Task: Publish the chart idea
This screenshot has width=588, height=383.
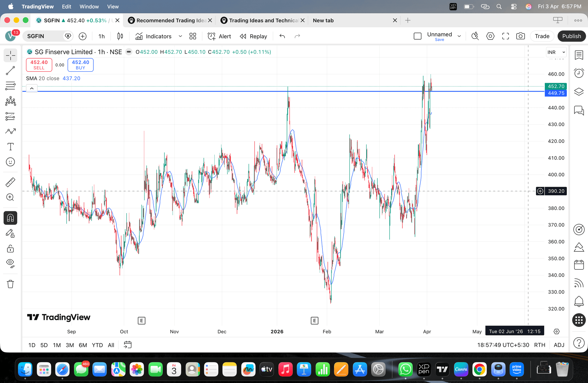Action: click(571, 36)
